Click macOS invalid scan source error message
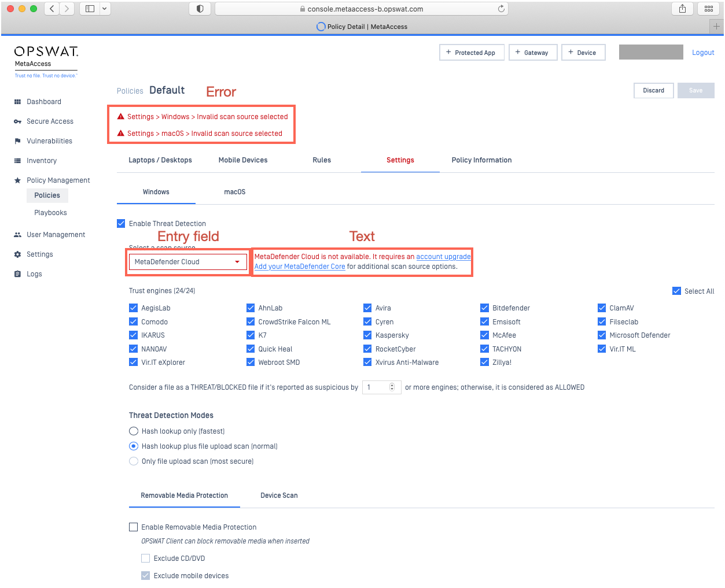 pyautogui.click(x=205, y=134)
